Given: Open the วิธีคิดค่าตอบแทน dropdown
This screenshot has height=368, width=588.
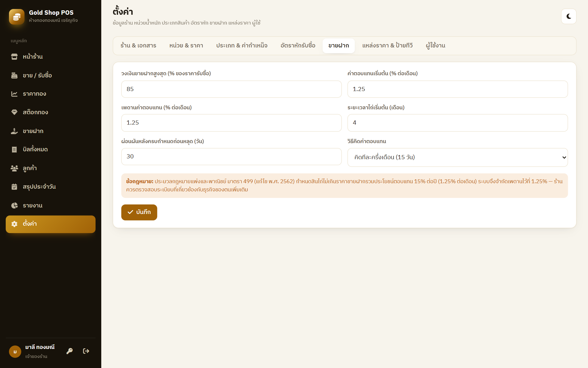Looking at the screenshot, I should (x=458, y=157).
